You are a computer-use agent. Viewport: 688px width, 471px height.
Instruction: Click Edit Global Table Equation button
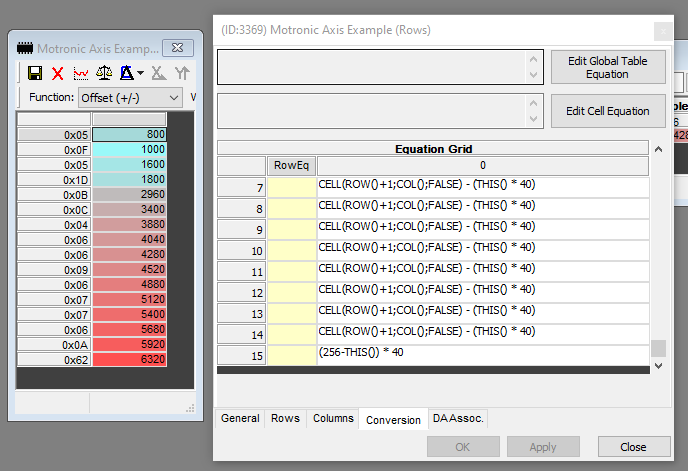pos(607,68)
